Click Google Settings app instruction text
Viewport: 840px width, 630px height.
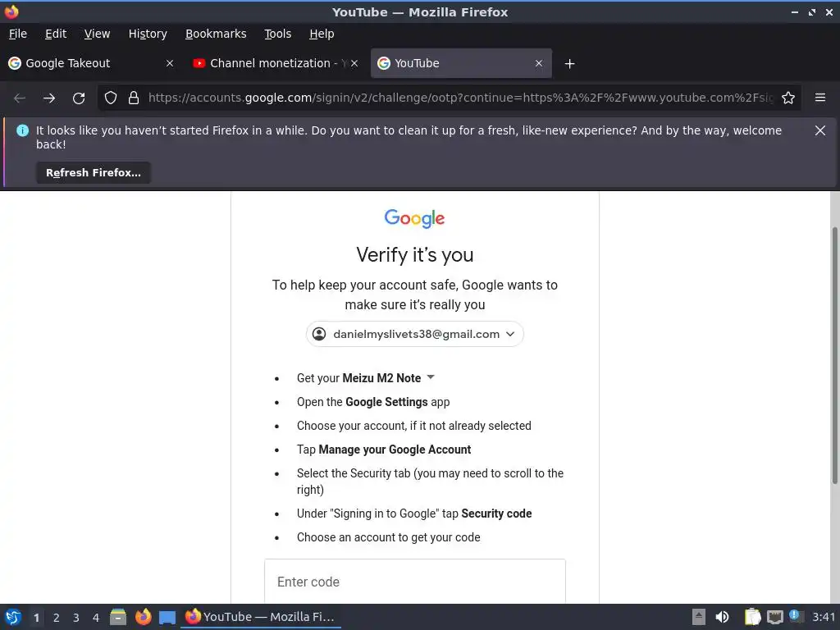373,402
